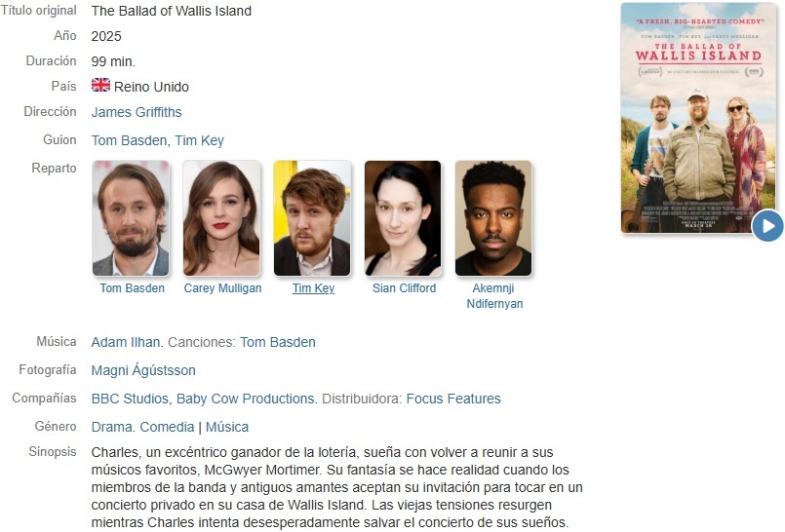Screen dimensions: 785x532
Task: Open cinematographer Magni Ágústsson link
Action: coord(143,370)
